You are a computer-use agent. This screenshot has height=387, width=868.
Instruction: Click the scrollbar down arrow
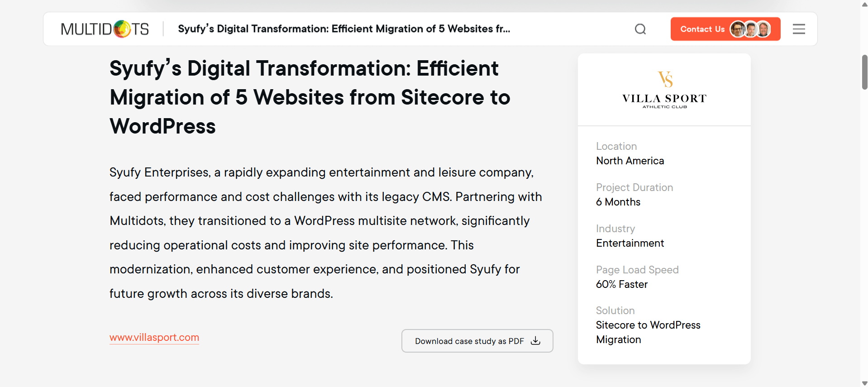click(864, 383)
